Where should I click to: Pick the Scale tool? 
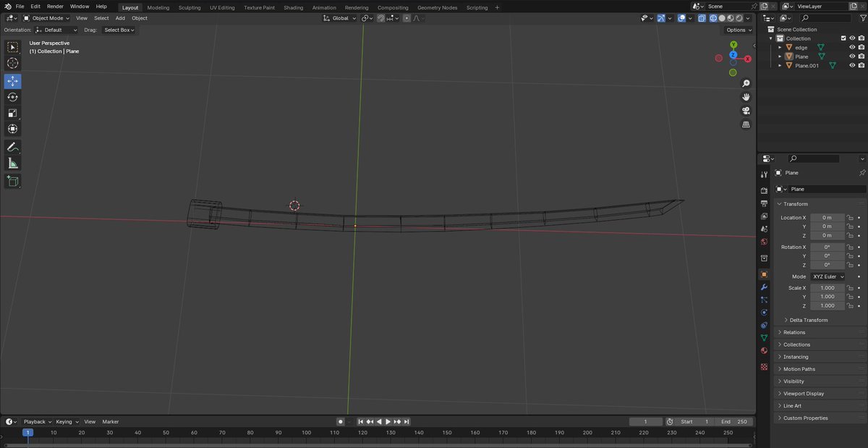(12, 113)
